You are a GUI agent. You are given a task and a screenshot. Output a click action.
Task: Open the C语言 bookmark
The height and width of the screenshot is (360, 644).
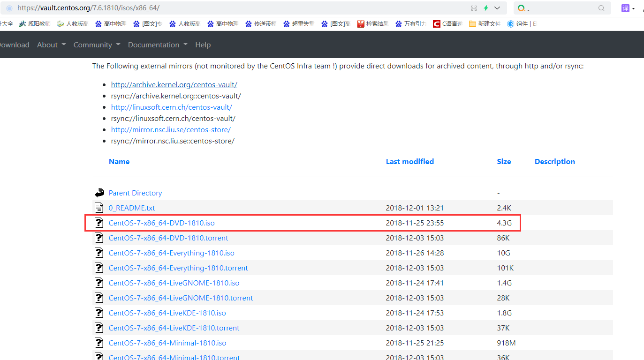(448, 24)
